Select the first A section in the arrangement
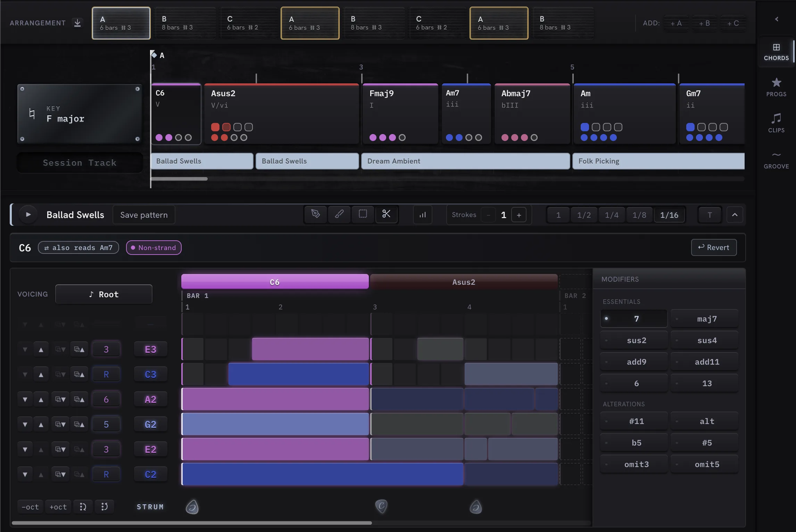The width and height of the screenshot is (796, 532). (121, 23)
